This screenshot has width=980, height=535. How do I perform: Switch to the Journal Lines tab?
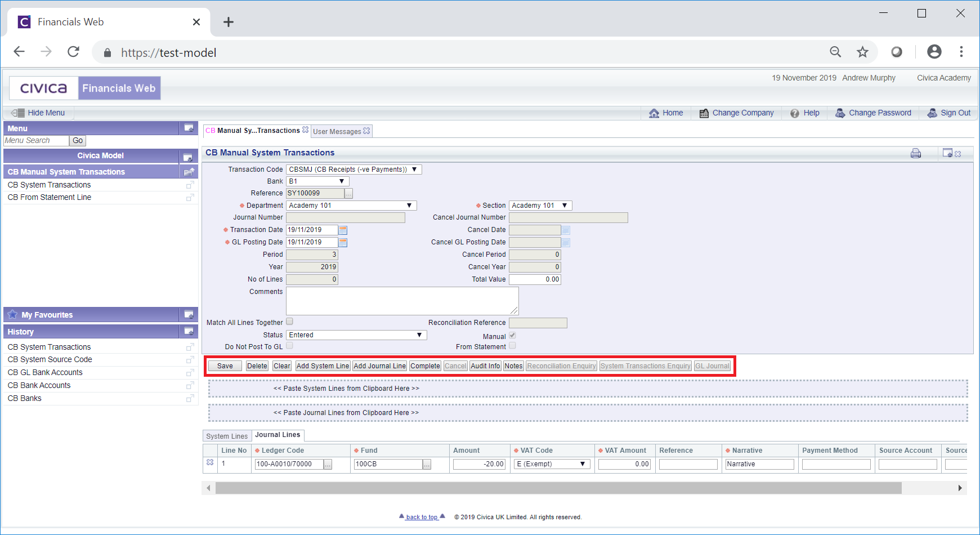pos(278,435)
